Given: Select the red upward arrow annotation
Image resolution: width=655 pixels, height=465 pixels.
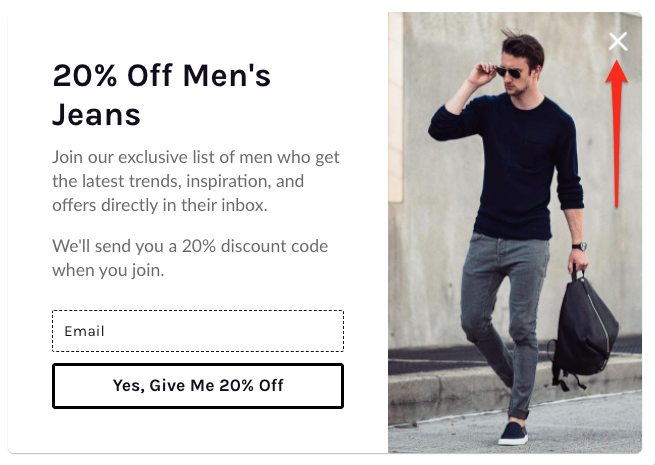Looking at the screenshot, I should click(x=617, y=134).
